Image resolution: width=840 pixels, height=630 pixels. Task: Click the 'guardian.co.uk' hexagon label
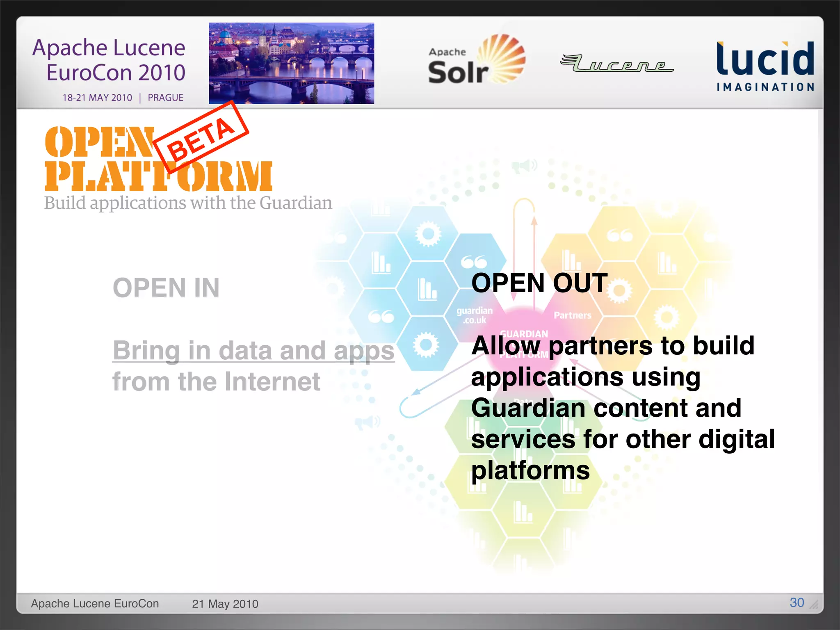click(x=475, y=315)
